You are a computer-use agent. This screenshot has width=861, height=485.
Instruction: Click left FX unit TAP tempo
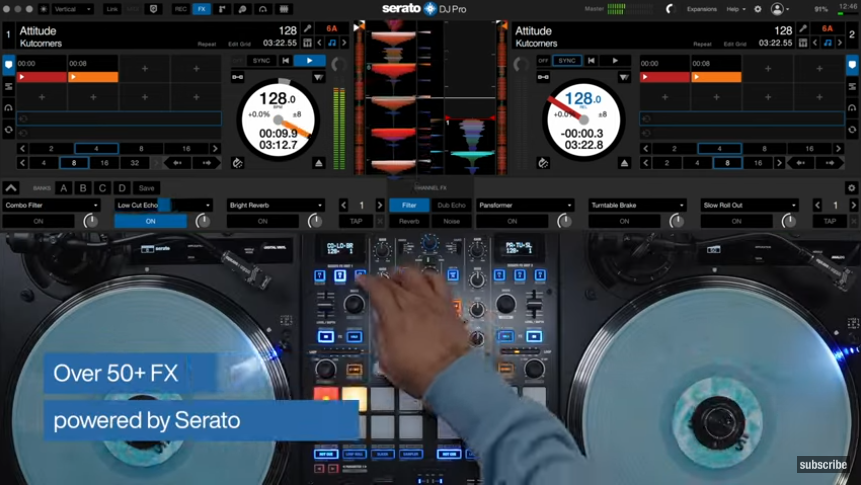coord(356,221)
